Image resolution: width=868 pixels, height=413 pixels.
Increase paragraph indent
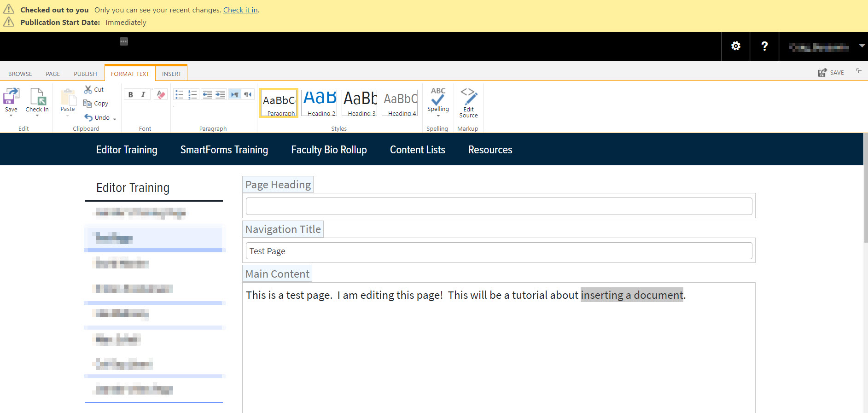point(220,94)
